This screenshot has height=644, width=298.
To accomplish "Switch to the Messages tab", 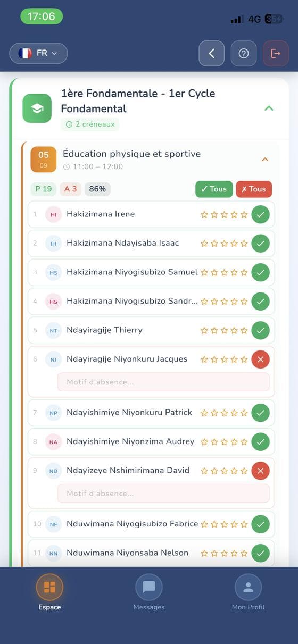I will point(149,592).
